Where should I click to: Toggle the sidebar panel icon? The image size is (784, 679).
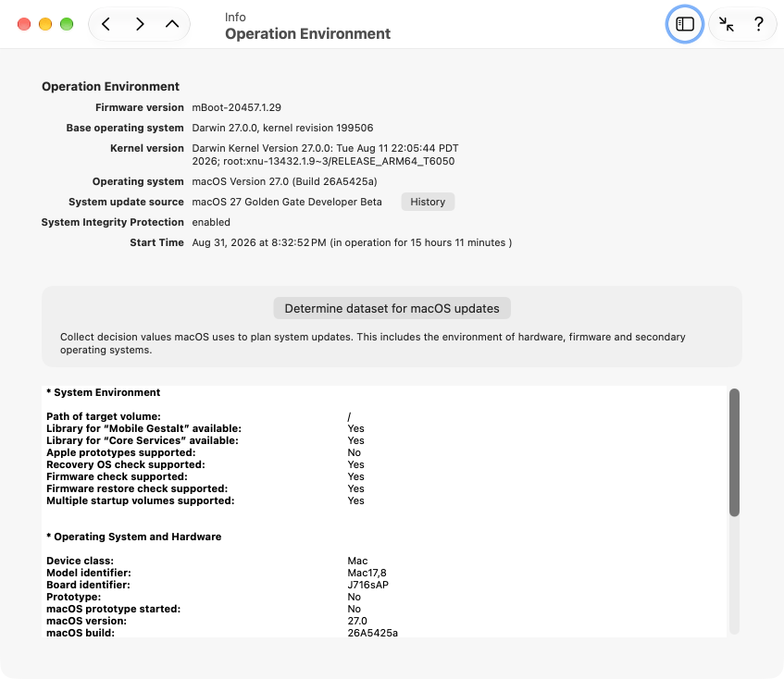(685, 24)
